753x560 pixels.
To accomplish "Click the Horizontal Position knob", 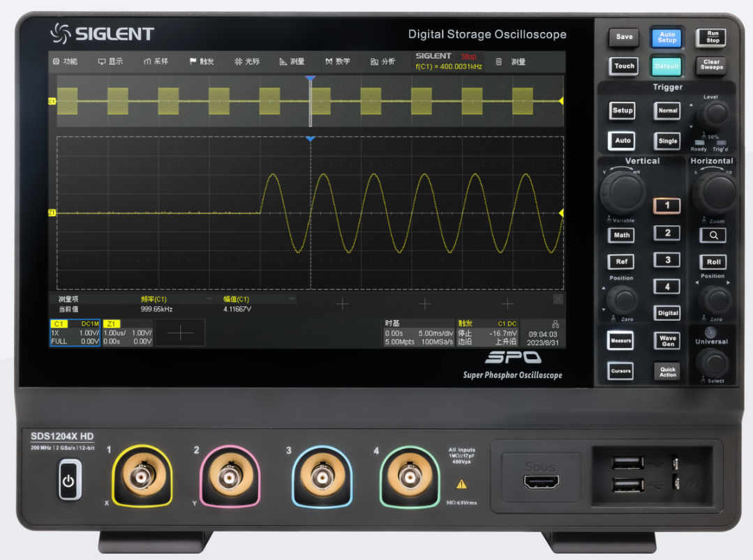I will pyautogui.click(x=715, y=301).
